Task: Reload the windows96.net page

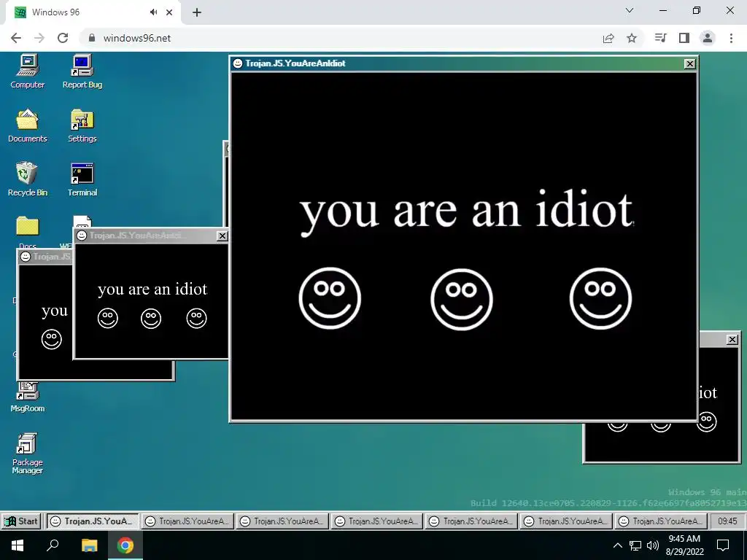Action: [63, 38]
